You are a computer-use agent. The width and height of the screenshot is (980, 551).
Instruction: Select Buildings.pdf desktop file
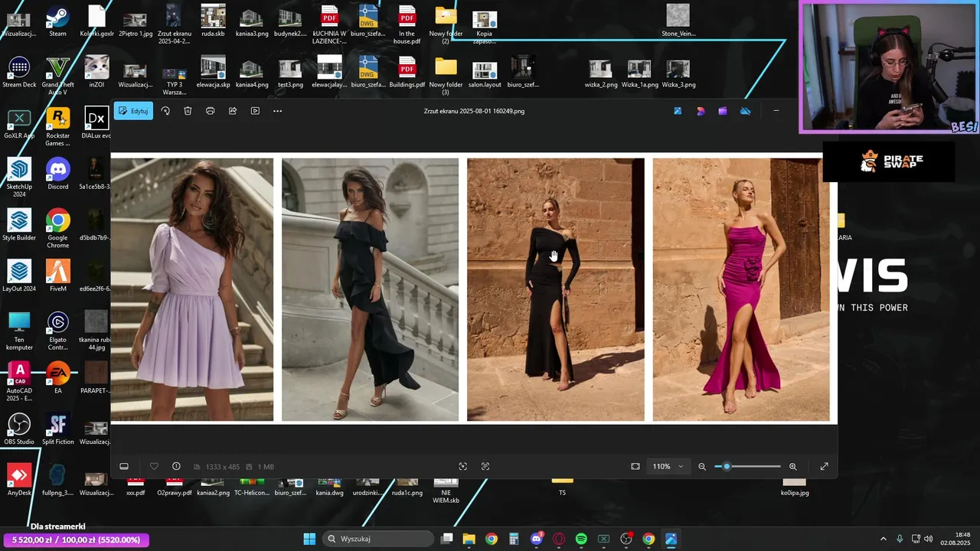[407, 73]
